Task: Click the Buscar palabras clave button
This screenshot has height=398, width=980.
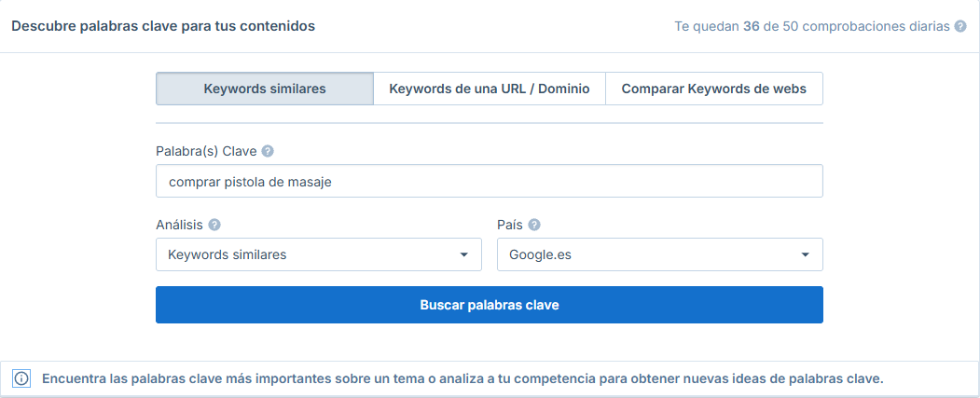Action: tap(490, 305)
